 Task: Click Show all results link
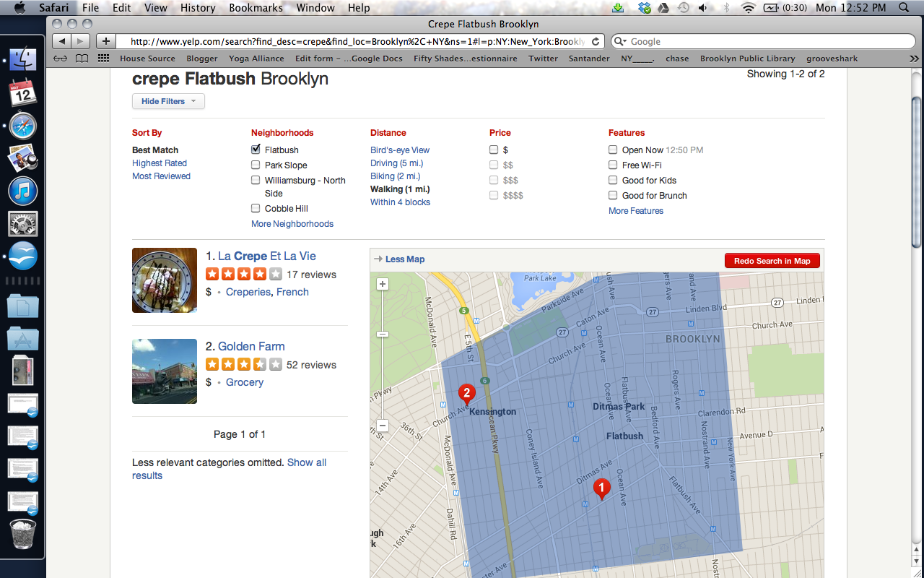coord(229,469)
